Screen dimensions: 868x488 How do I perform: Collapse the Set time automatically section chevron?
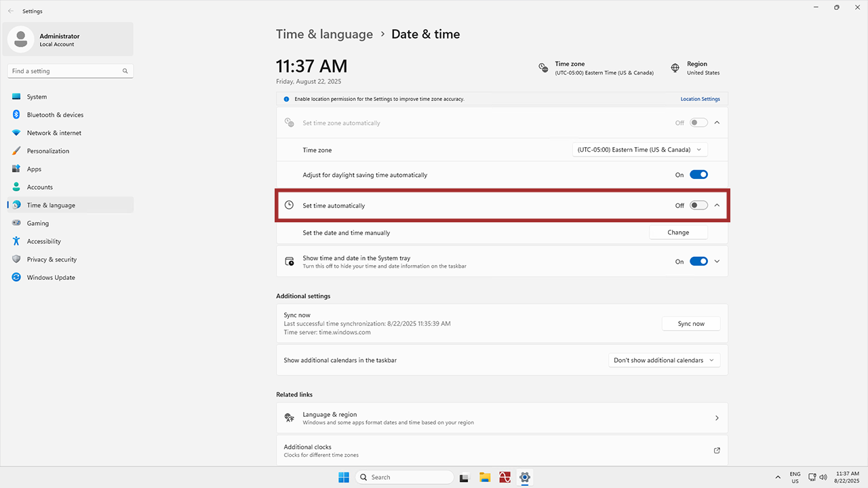717,205
